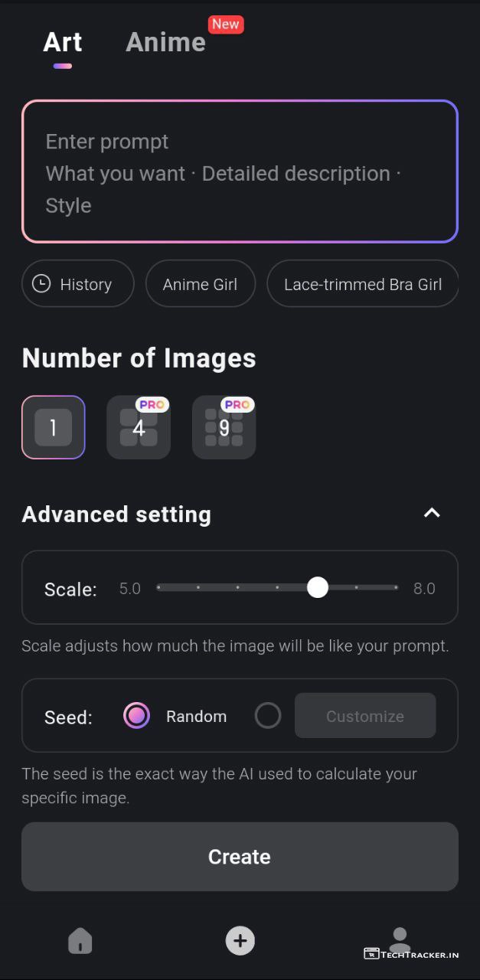Select the Random seed radio button
480x980 pixels.
click(136, 716)
